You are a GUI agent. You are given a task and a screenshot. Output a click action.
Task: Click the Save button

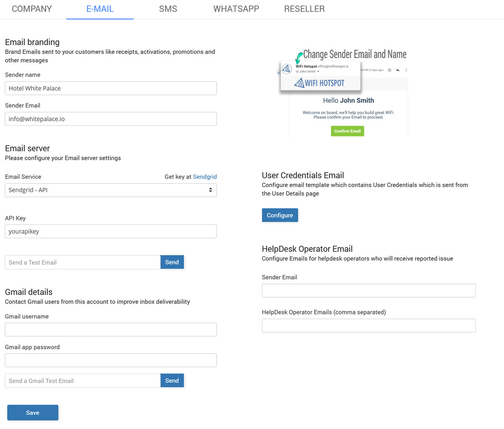[x=33, y=413]
